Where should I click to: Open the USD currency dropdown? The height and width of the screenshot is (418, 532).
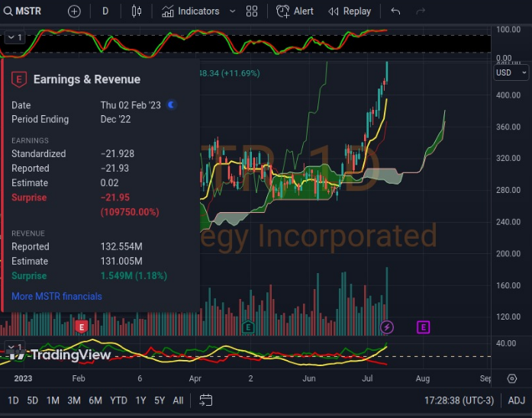(511, 72)
